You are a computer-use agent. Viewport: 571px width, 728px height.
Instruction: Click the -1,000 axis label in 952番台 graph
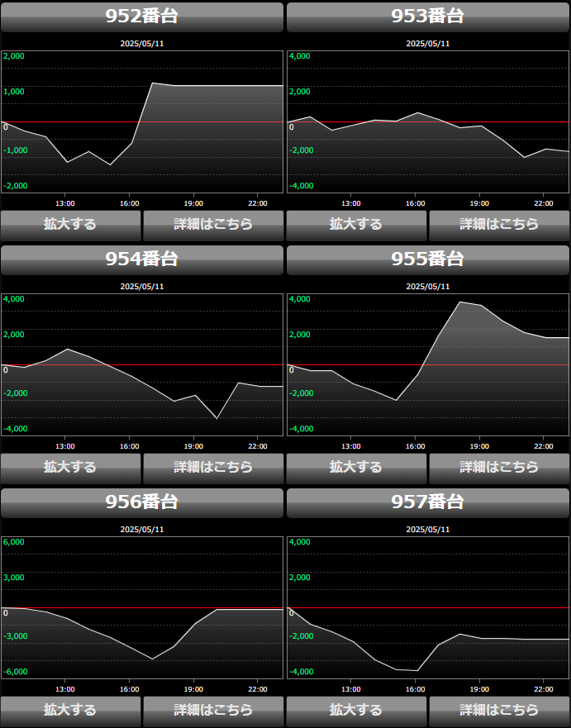16,150
